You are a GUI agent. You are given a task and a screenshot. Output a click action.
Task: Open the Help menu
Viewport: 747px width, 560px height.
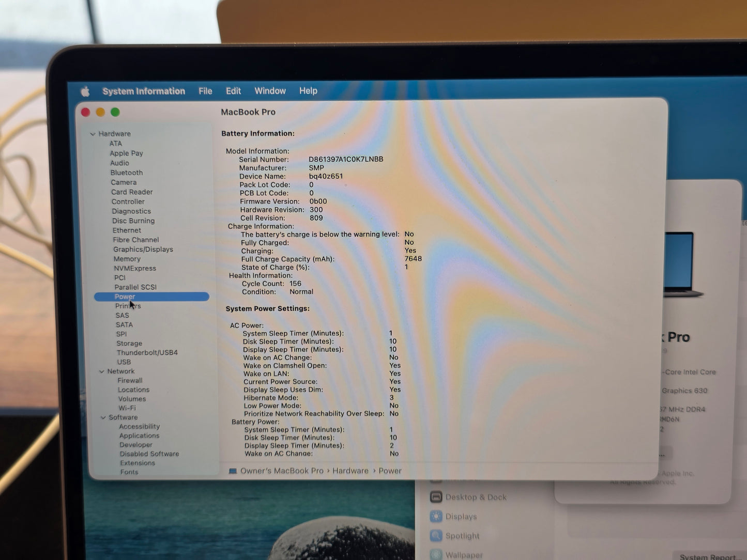tap(308, 91)
